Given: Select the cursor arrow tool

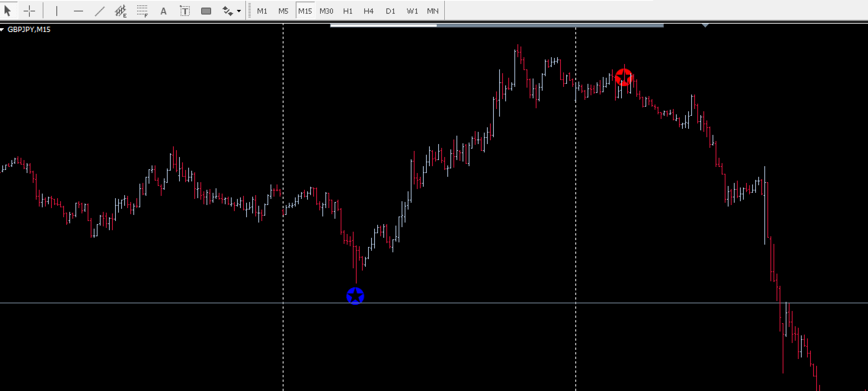Looking at the screenshot, I should [8, 11].
